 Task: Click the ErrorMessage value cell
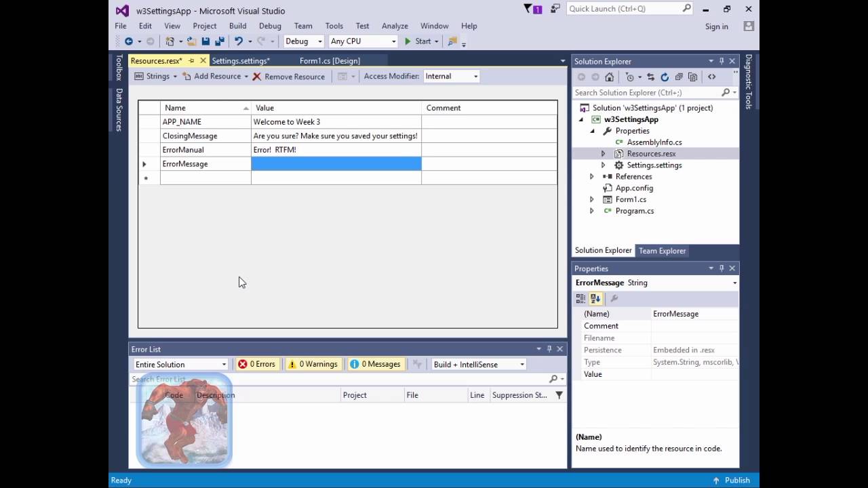[x=336, y=164]
